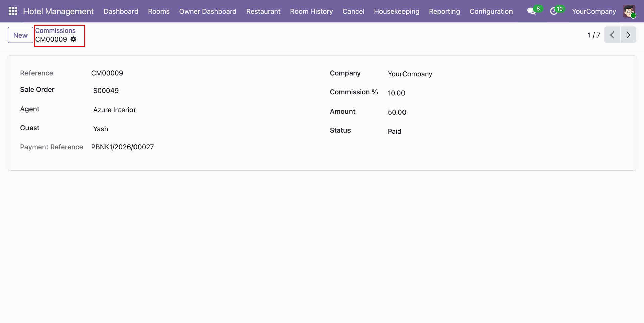Open the Housekeeping menu
This screenshot has height=323, width=644.
click(x=396, y=11)
